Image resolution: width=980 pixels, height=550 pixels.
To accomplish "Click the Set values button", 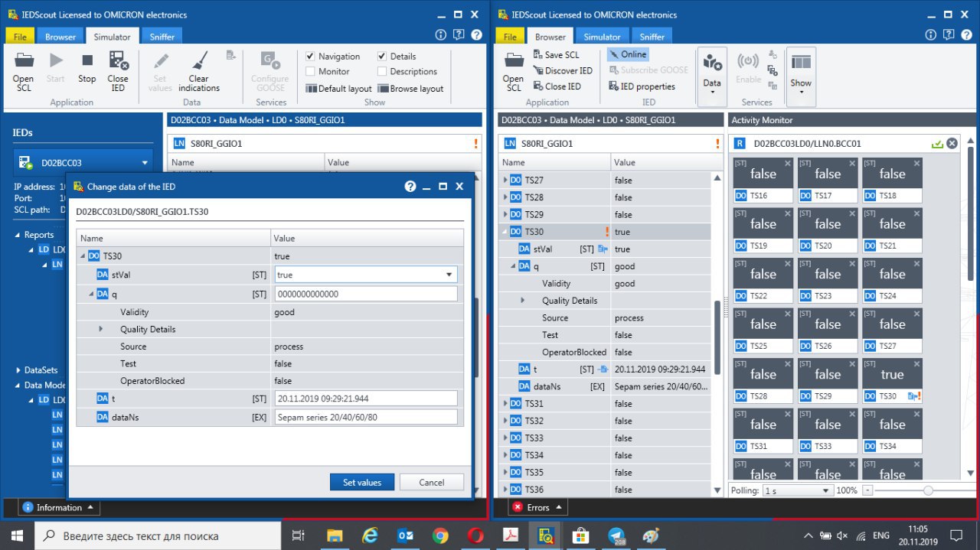I will [x=362, y=482].
